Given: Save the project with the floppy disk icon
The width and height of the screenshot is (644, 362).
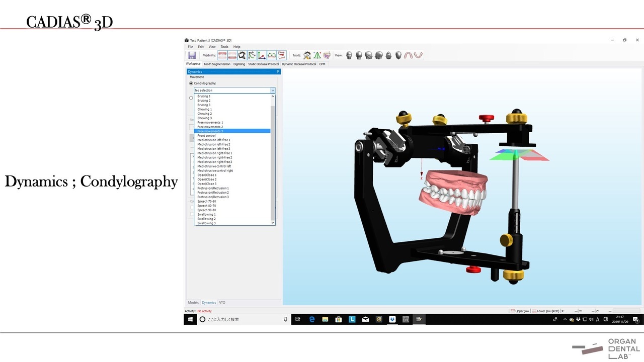Looking at the screenshot, I should tap(192, 55).
